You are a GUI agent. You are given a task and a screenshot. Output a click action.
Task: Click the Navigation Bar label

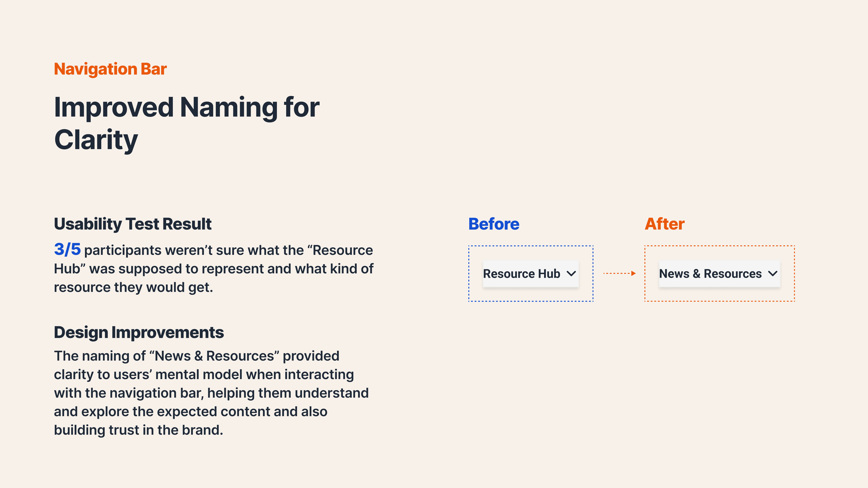110,69
